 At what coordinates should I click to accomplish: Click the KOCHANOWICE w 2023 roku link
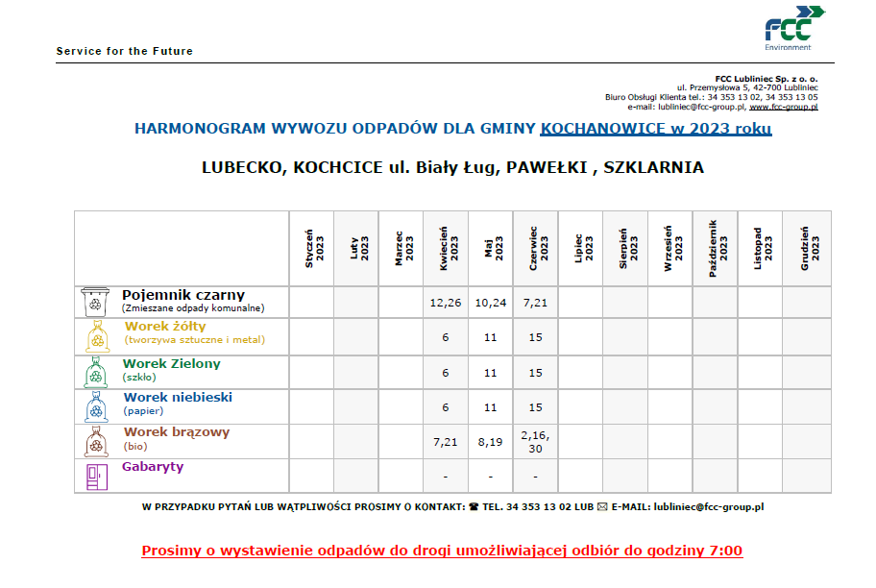656,129
